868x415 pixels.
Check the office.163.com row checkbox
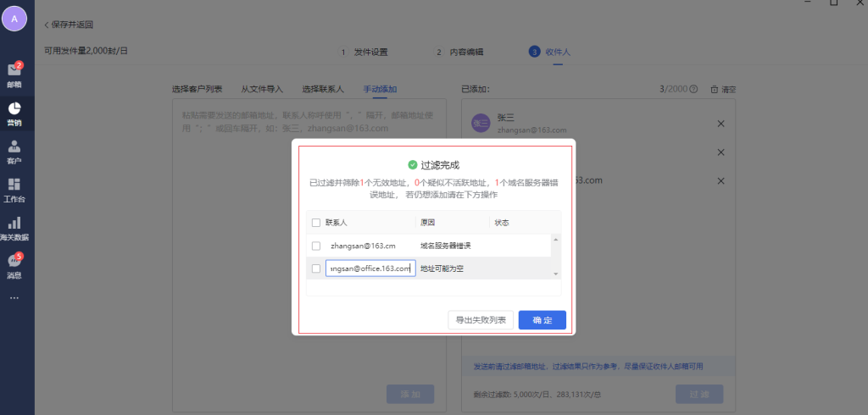pos(316,268)
